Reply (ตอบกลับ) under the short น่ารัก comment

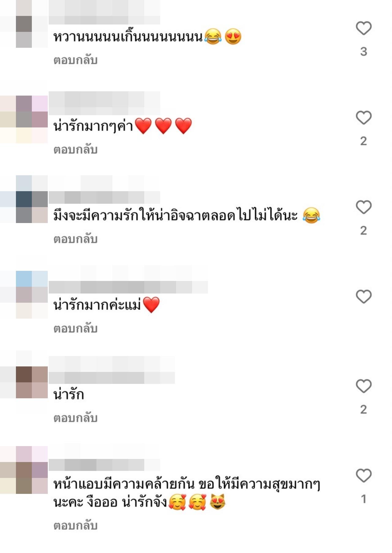(75, 418)
